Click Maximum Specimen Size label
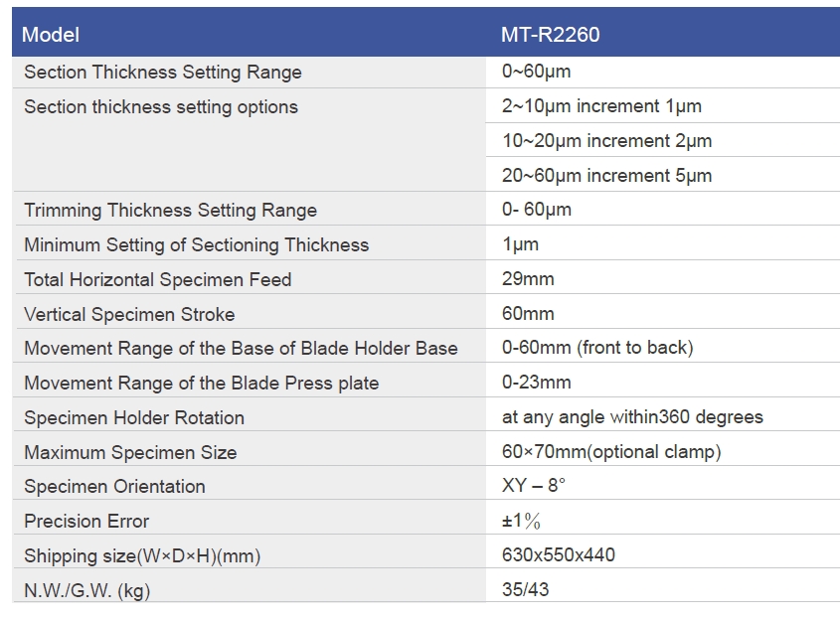Screen dimensions: 840x621 click(x=130, y=452)
